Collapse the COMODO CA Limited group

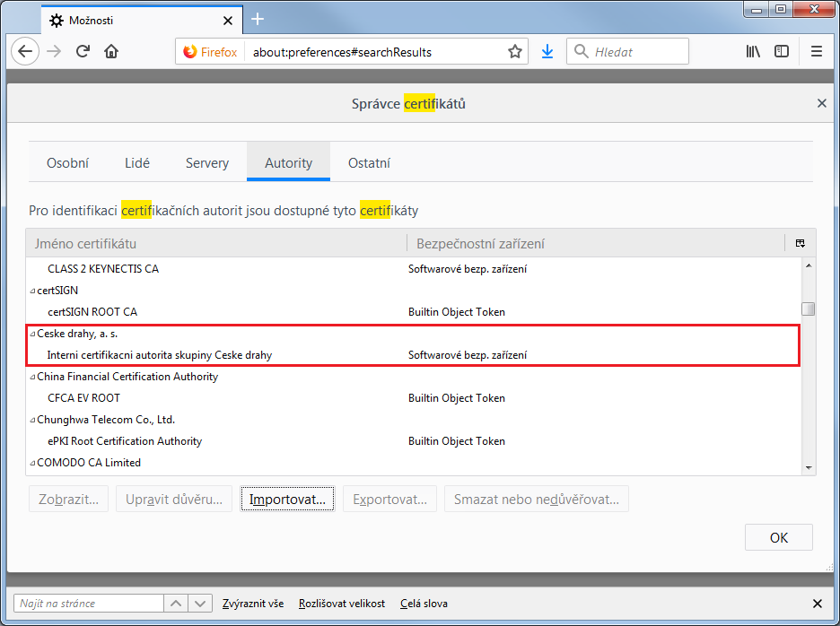pos(32,463)
